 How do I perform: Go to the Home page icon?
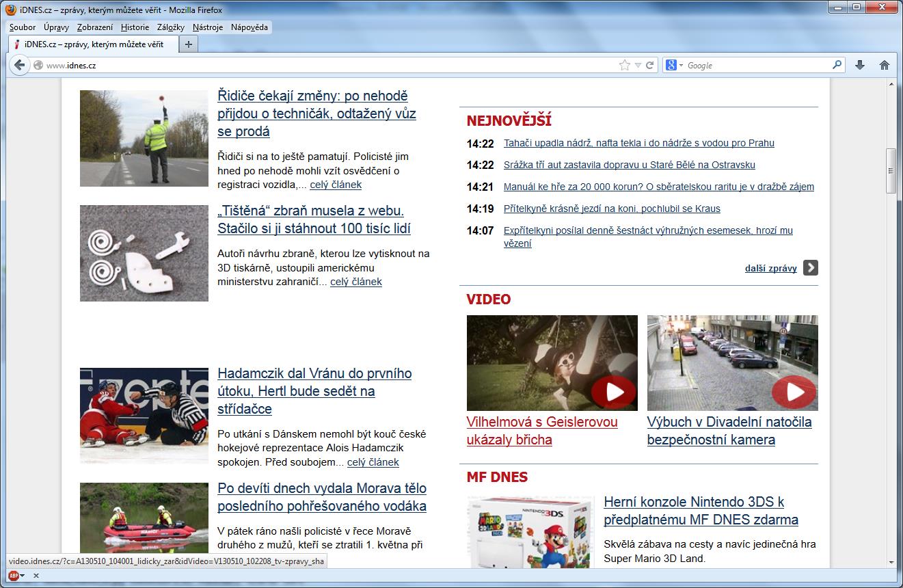point(885,65)
